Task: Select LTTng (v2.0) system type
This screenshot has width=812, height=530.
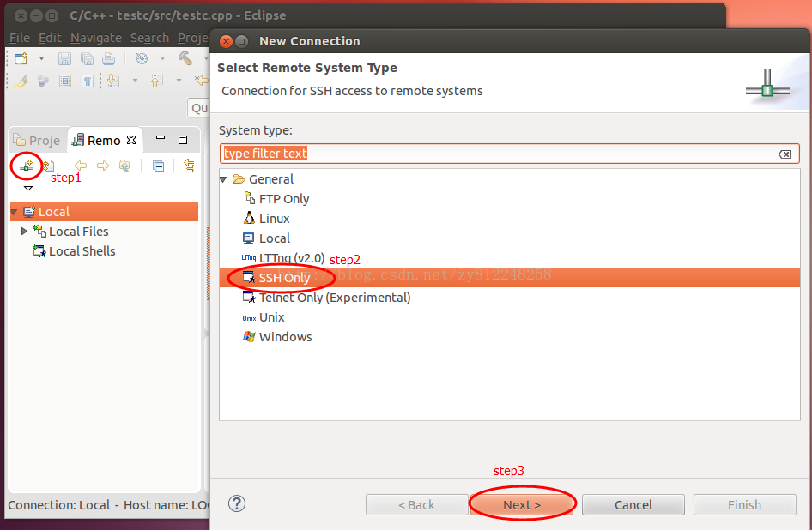Action: (x=510, y=258)
